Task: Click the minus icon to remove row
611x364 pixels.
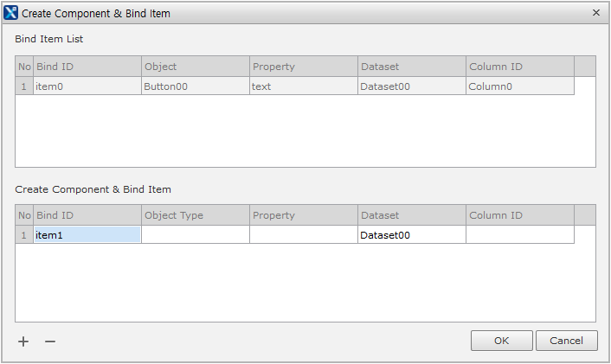Action: click(50, 342)
